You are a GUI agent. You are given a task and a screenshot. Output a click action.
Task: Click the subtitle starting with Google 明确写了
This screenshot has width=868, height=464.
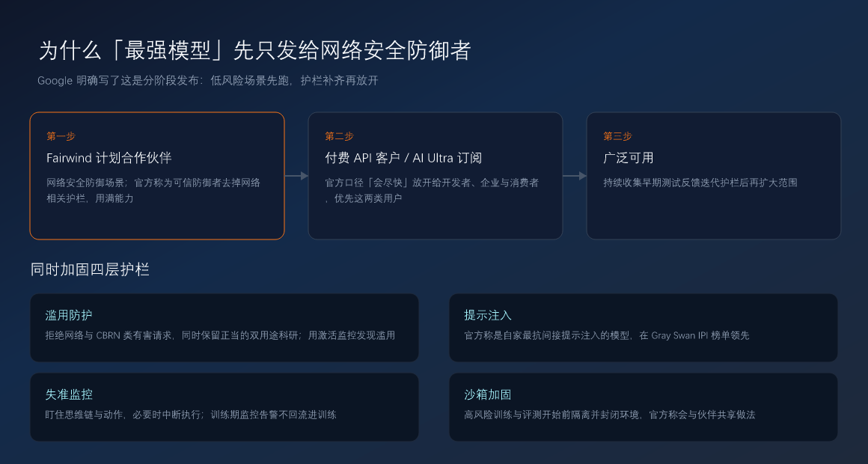(x=207, y=81)
